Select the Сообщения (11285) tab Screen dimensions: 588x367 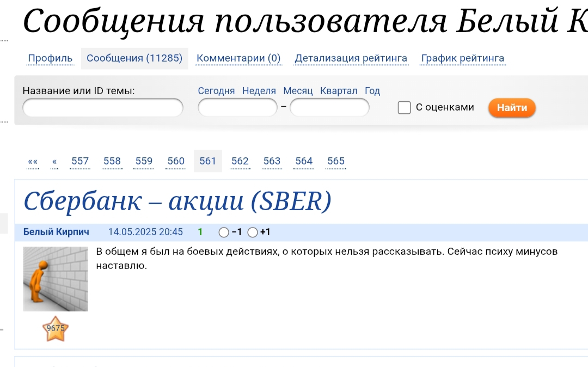(x=134, y=58)
